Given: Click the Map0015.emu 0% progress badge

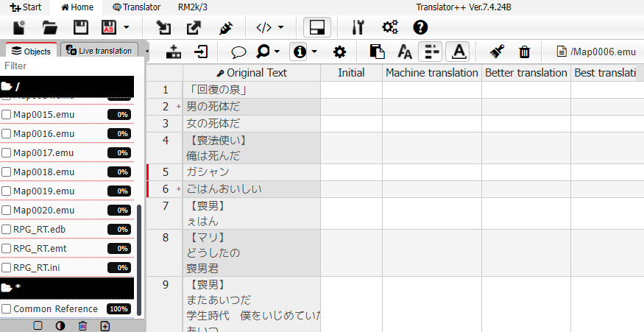Looking at the screenshot, I should point(119,115).
